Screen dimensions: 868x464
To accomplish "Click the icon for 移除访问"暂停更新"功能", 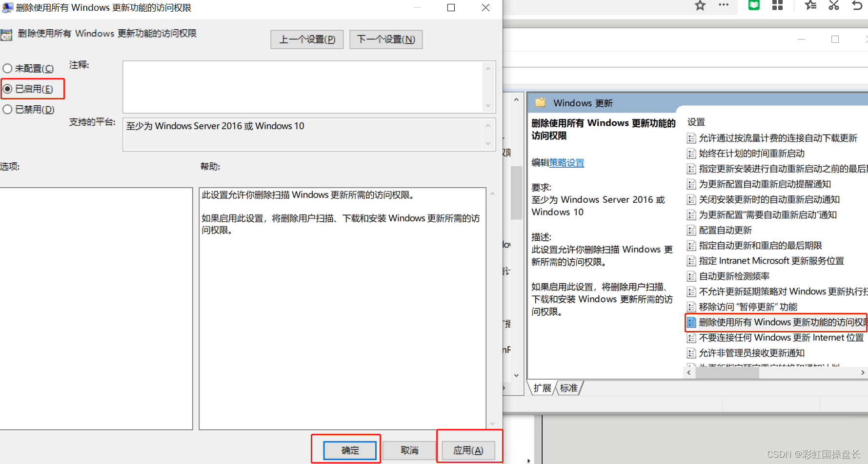I will coord(691,307).
